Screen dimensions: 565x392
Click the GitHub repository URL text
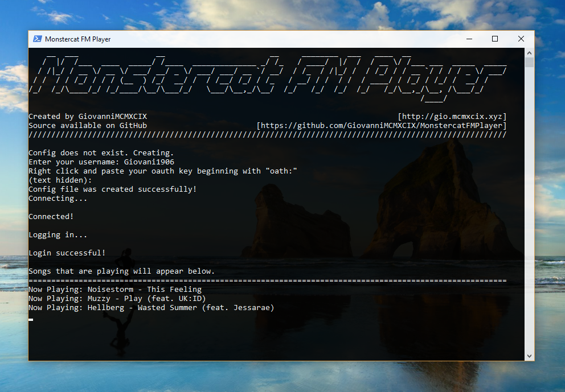(x=382, y=126)
